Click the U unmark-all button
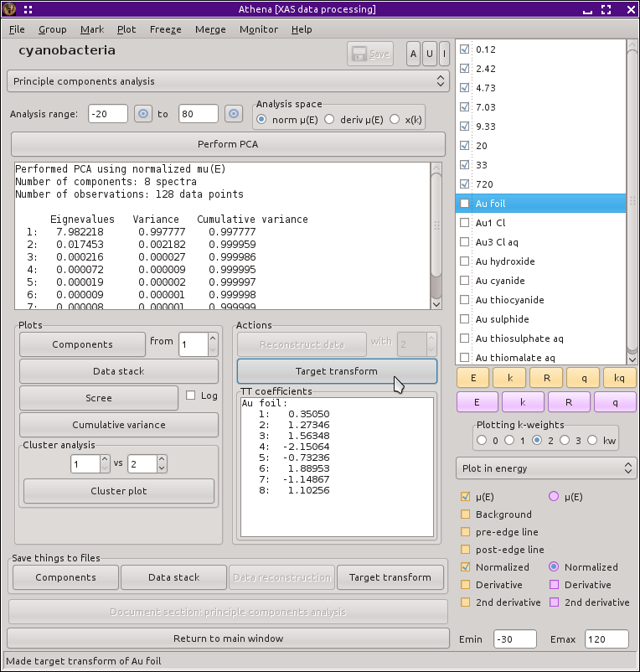Screen dimensions: 640x672 [x=430, y=54]
